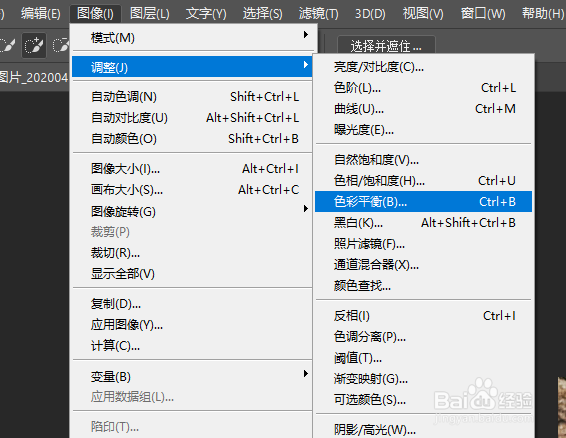Open the 帮助(H) menu
Screen dimensions: 566x438
(543, 14)
